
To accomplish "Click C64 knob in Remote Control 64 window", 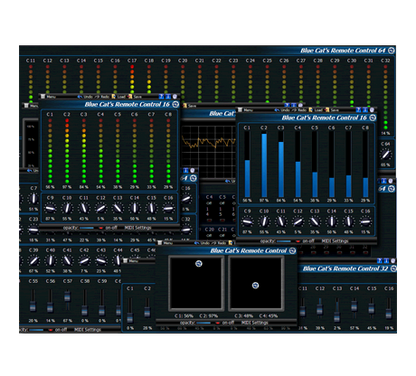I will (x=386, y=154).
